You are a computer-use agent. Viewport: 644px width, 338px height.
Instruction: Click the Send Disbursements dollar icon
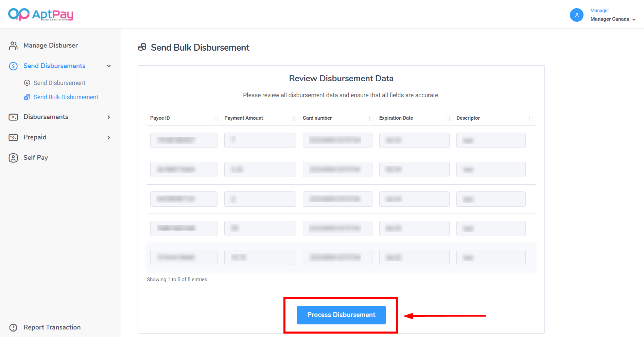[x=13, y=66]
